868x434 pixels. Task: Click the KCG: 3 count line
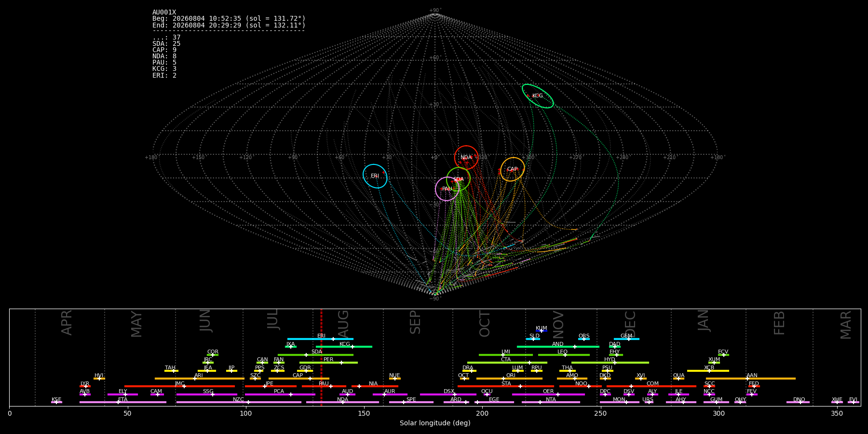[x=164, y=69]
